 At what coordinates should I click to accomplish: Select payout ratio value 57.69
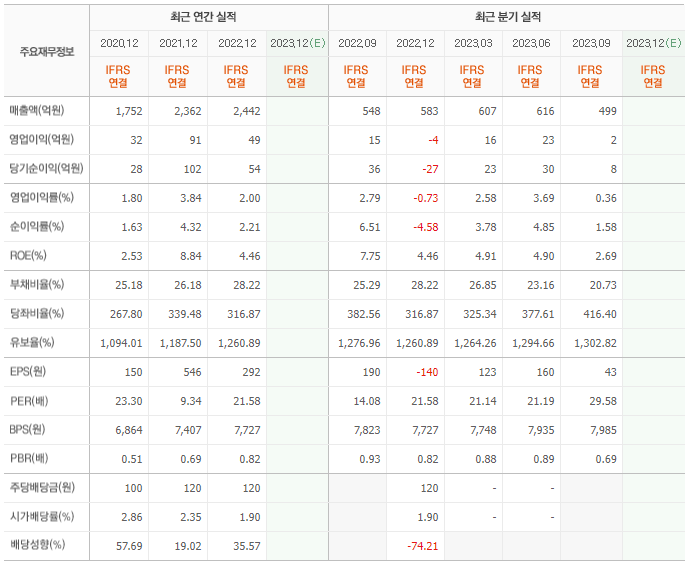(x=129, y=546)
